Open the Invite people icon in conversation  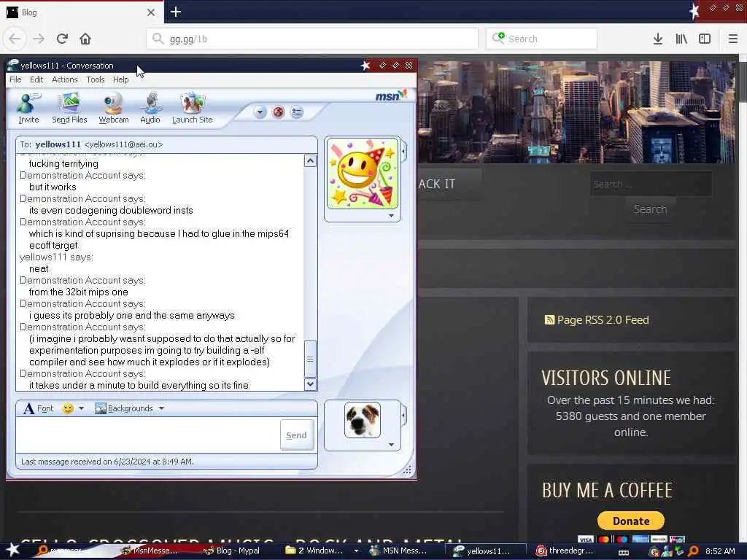point(28,109)
